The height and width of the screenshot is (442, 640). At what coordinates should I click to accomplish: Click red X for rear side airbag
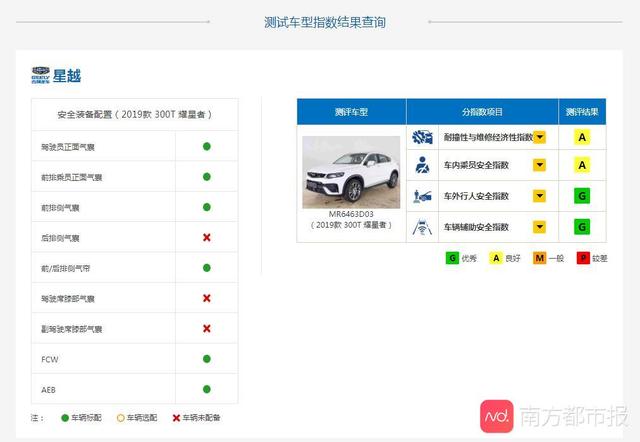[x=206, y=237]
